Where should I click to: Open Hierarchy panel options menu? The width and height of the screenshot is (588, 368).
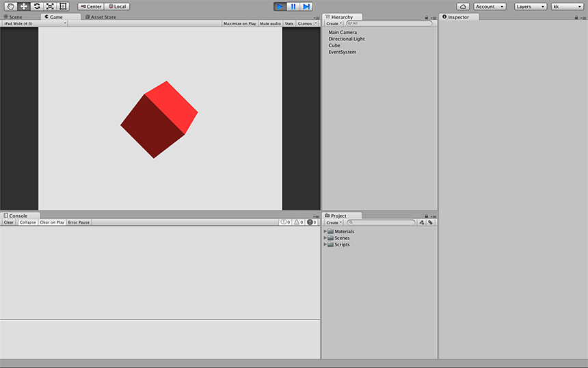point(433,18)
